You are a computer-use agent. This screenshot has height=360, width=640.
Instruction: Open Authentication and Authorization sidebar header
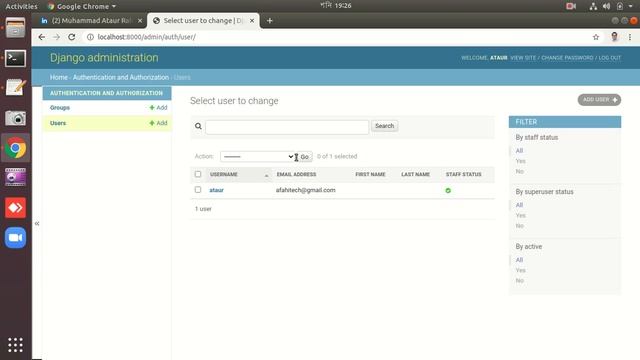[x=106, y=93]
